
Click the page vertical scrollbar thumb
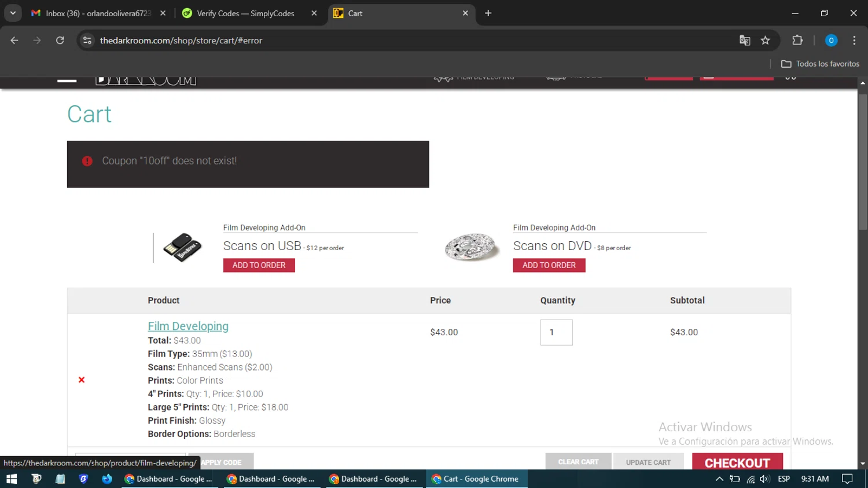click(863, 162)
